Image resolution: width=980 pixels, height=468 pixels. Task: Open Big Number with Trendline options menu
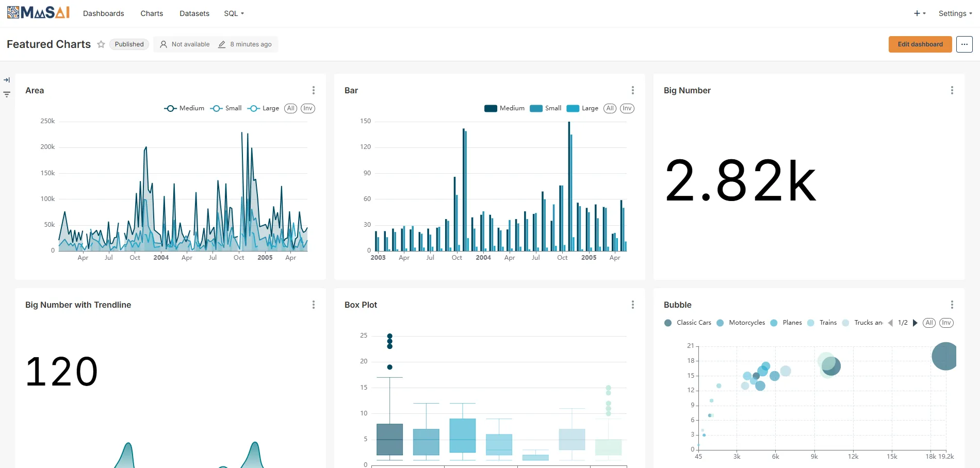[314, 305]
